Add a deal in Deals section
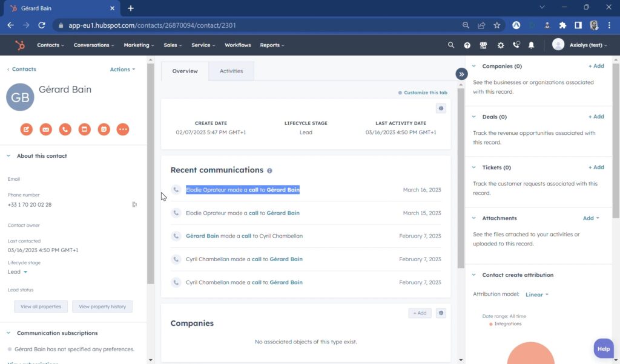 tap(596, 117)
